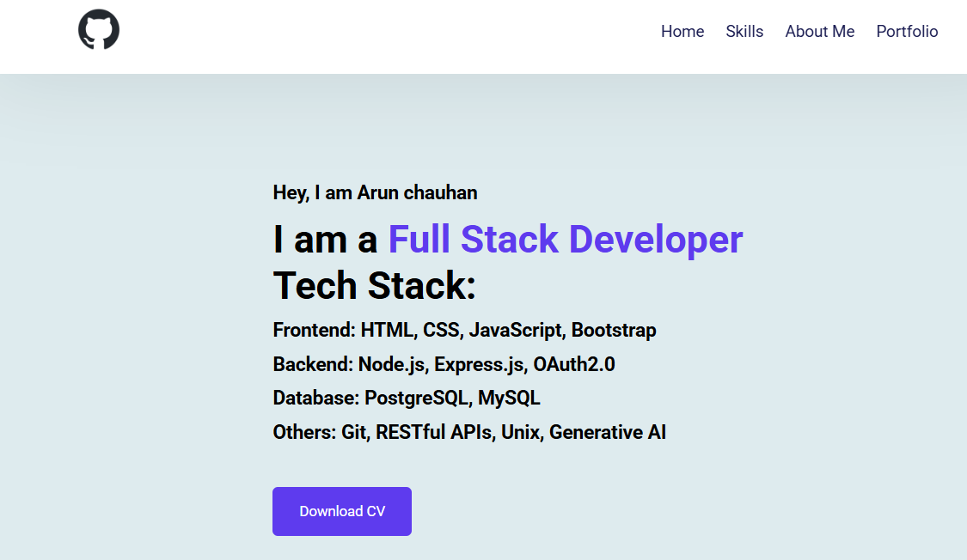Viewport: 967px width, 560px height.
Task: Click the word JavaScript in Frontend line
Action: click(517, 330)
